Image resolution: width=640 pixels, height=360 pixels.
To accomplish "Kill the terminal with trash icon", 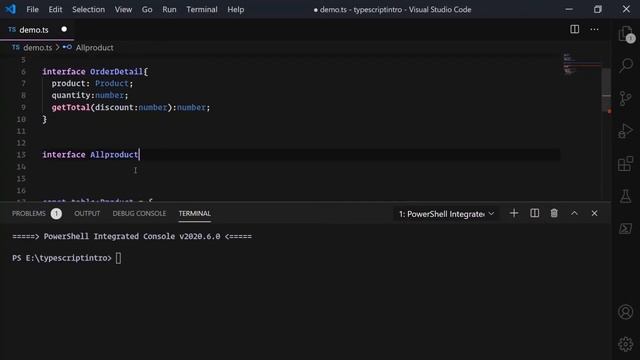I will (554, 213).
